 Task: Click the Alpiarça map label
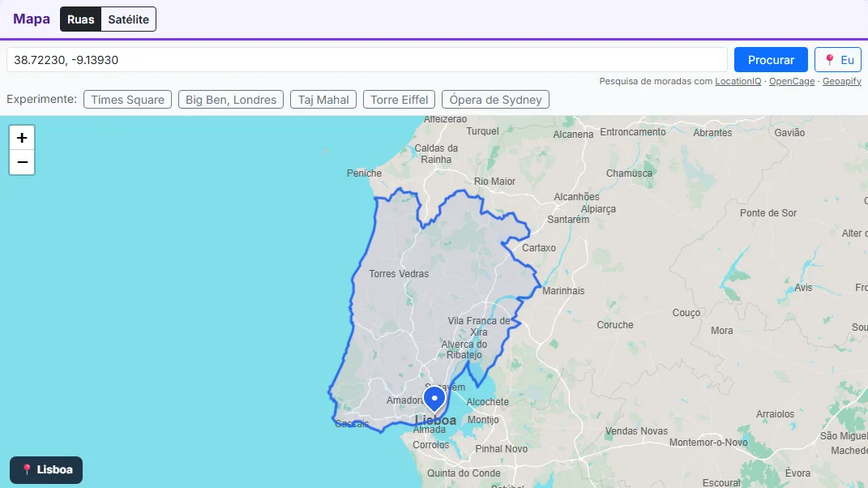coord(598,209)
